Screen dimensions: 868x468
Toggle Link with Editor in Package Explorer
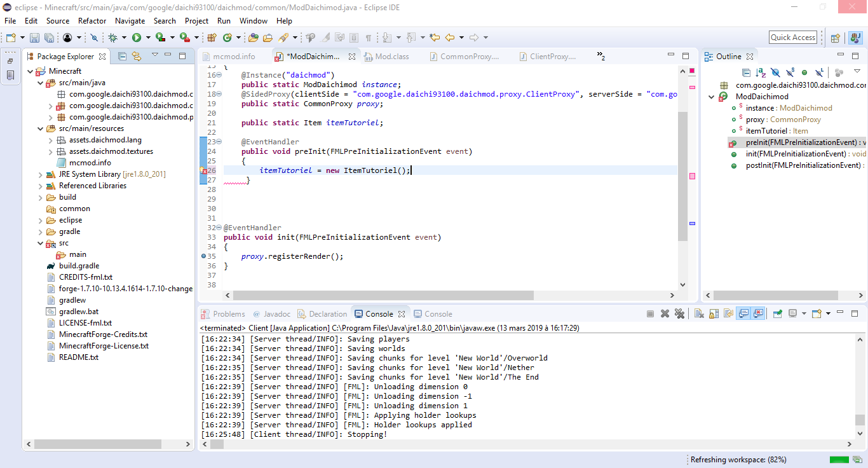pyautogui.click(x=136, y=57)
